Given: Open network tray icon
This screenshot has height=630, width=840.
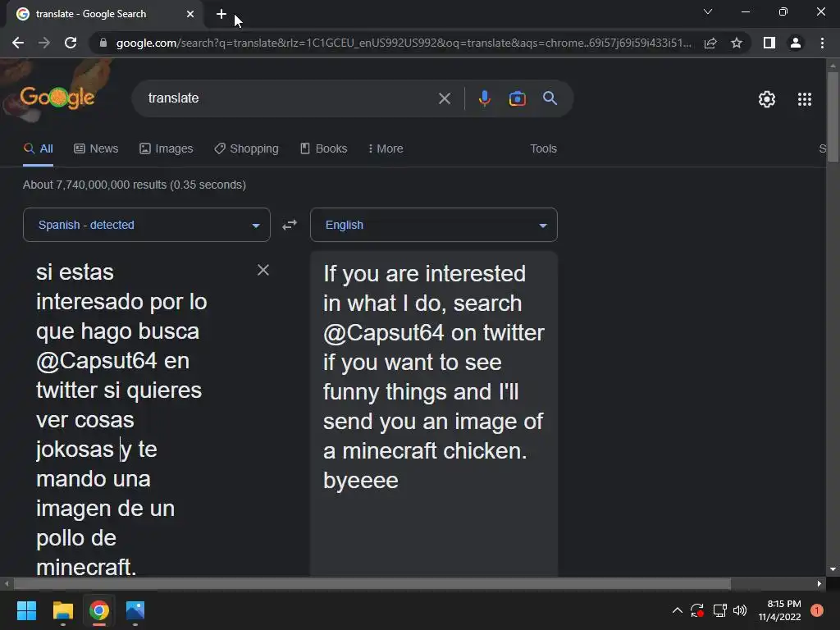Looking at the screenshot, I should pos(719,610).
